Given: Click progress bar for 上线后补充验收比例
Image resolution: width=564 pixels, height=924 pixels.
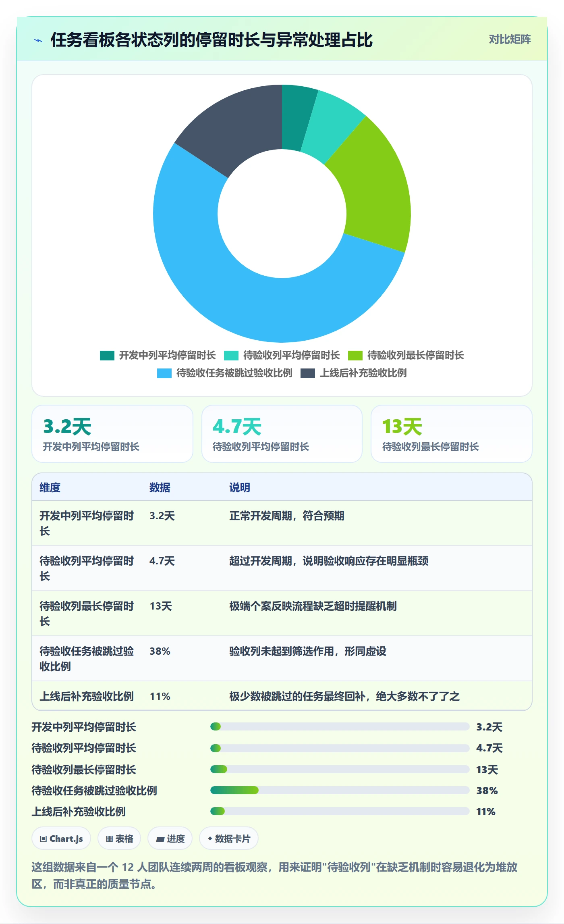Looking at the screenshot, I should pos(340,811).
